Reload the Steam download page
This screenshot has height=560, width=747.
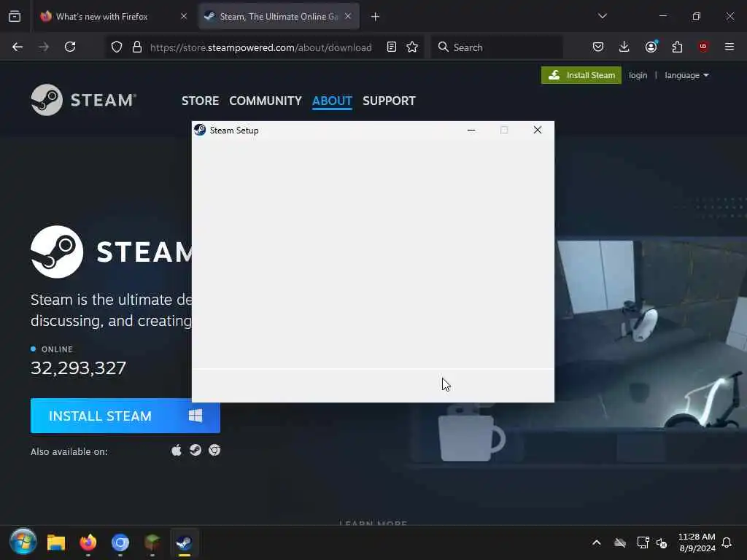pyautogui.click(x=70, y=47)
